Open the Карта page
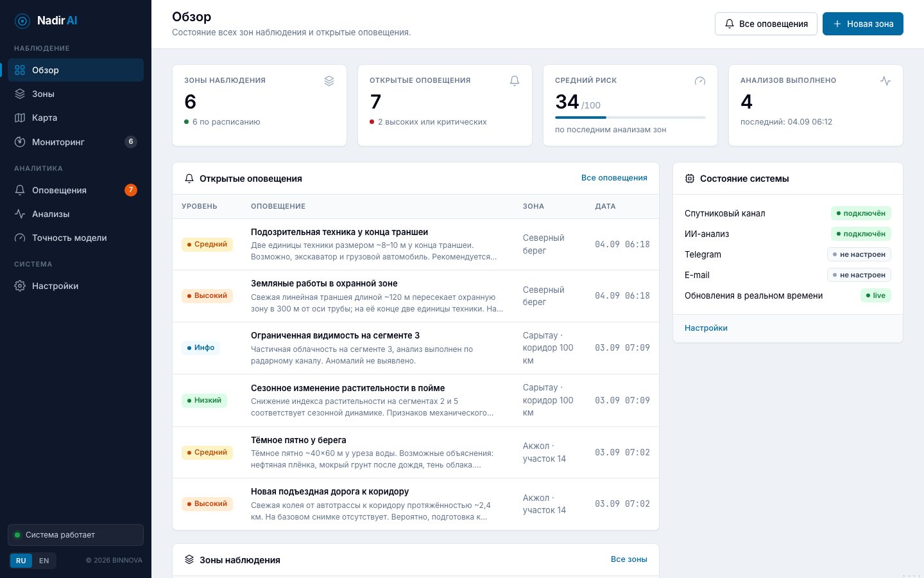The height and width of the screenshot is (578, 924). (76, 118)
